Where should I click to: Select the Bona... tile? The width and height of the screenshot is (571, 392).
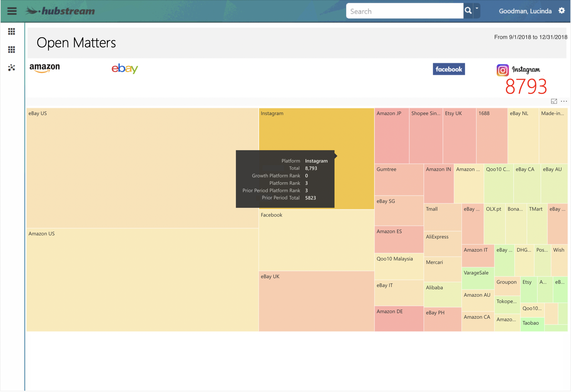[x=516, y=224]
